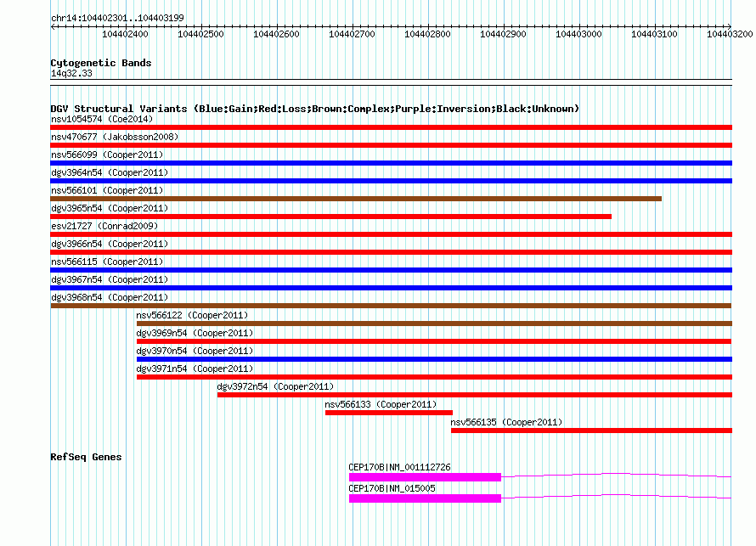The image size is (756, 546).
Task: Select the 14q32.33 band label
Action: pos(71,73)
